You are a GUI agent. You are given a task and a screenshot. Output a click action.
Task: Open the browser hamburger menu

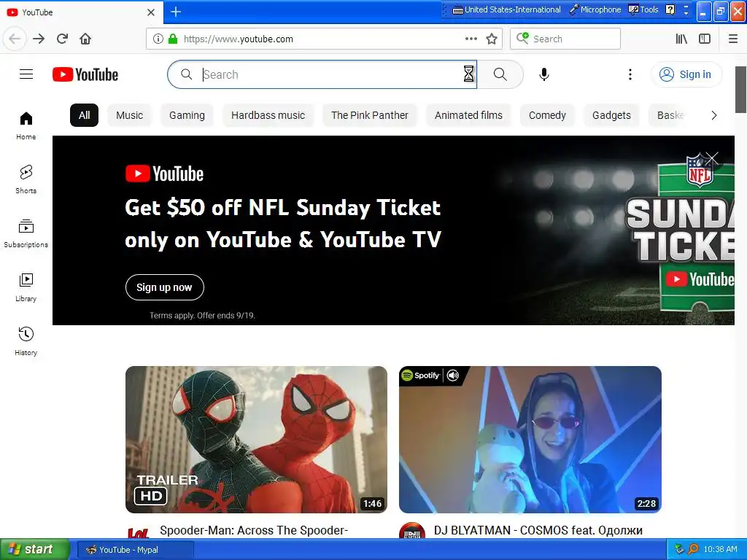(732, 39)
